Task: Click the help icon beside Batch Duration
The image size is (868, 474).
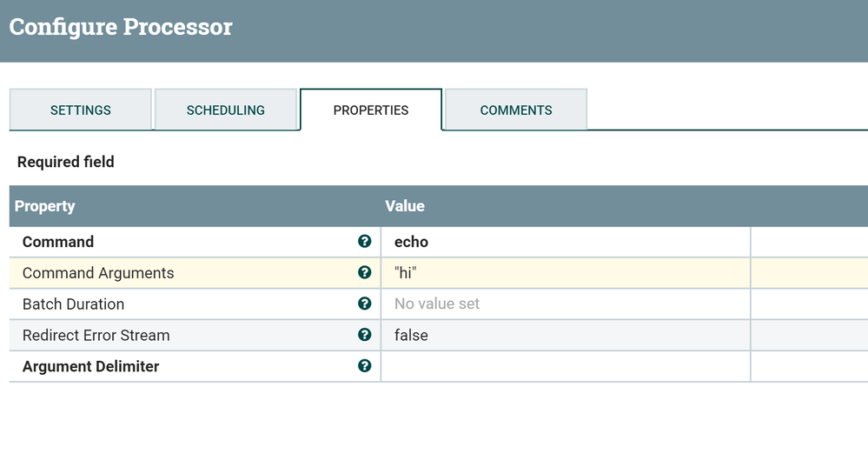Action: tap(365, 304)
